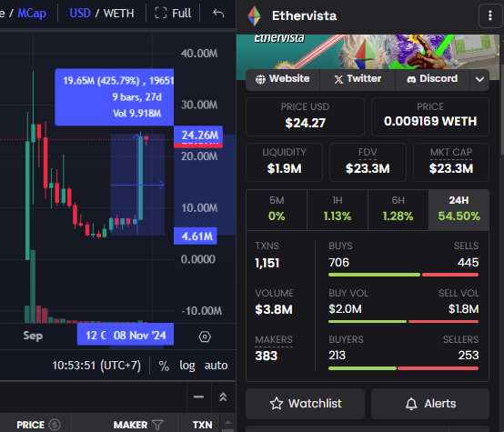This screenshot has height=432, width=504.
Task: Click the price 0.009169 WETH box
Action: pyautogui.click(x=430, y=117)
